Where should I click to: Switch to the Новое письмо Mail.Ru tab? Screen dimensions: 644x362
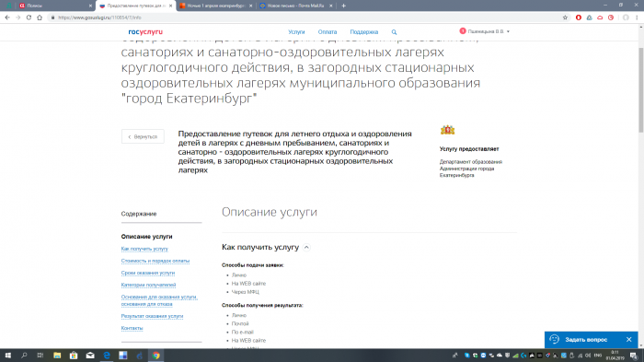[x=295, y=6]
